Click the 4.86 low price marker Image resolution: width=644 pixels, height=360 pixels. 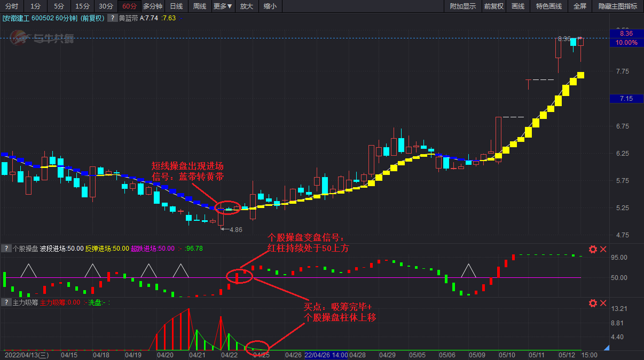coord(236,229)
